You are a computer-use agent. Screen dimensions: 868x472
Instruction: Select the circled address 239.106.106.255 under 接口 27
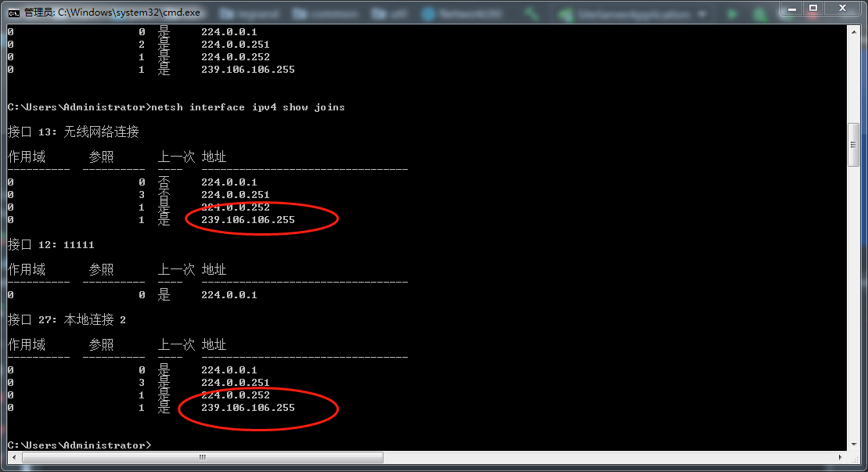point(249,408)
